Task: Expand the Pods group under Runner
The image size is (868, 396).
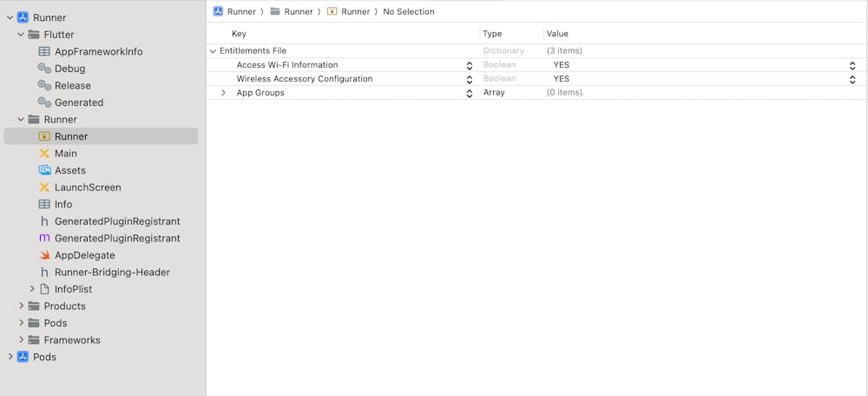Action: click(x=21, y=323)
